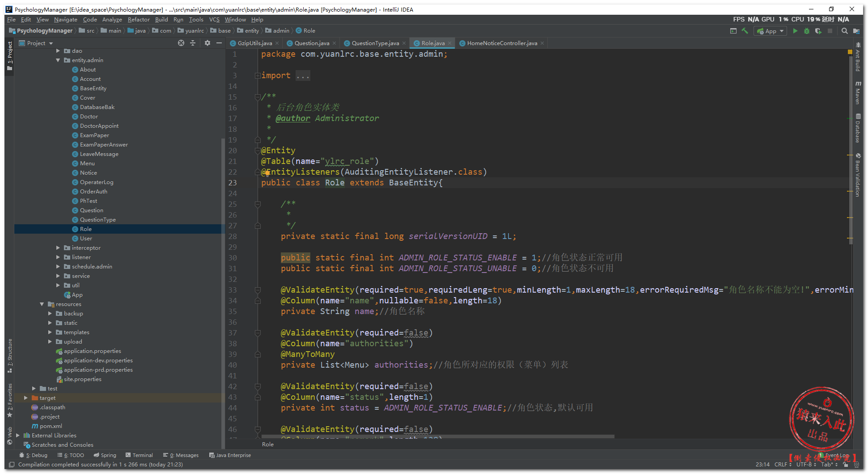Open the Maven side panel
This screenshot has height=474, width=868.
[x=858, y=92]
